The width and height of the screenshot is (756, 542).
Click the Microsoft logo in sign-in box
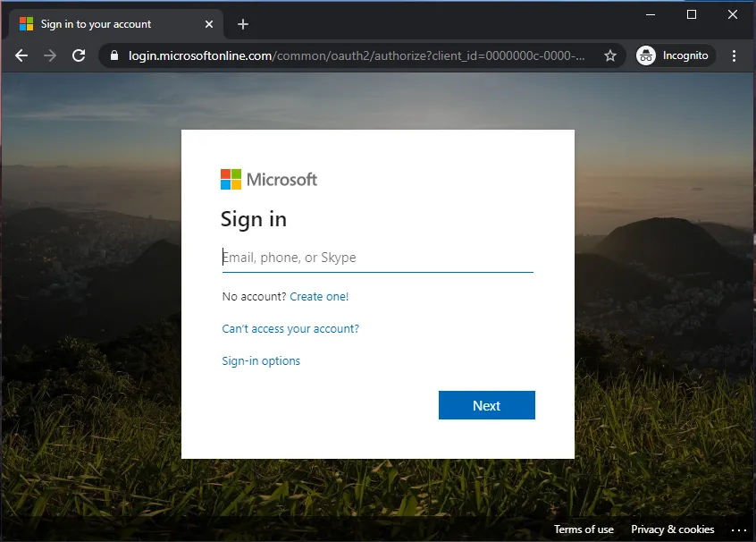(x=269, y=179)
